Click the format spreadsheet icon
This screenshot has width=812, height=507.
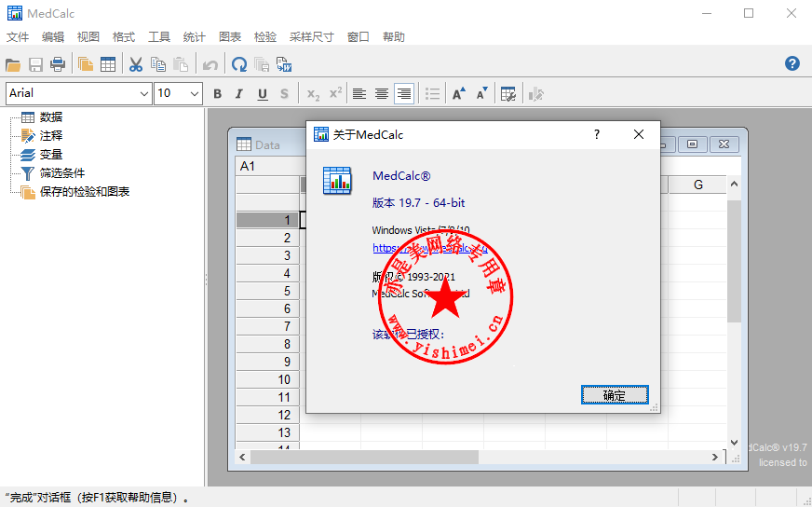point(508,94)
